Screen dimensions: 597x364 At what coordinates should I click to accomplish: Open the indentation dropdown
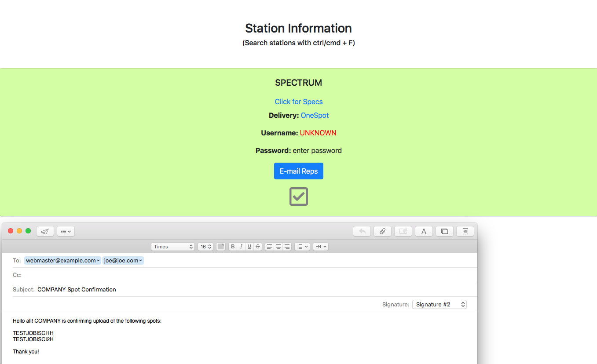click(x=321, y=247)
